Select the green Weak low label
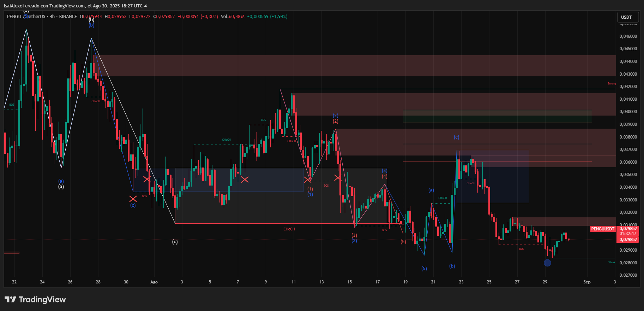 coord(612,262)
